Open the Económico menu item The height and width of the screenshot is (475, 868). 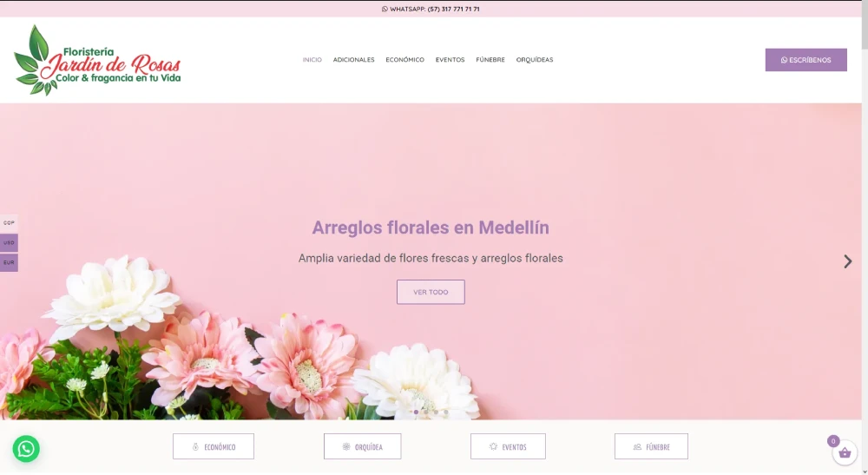coord(405,60)
